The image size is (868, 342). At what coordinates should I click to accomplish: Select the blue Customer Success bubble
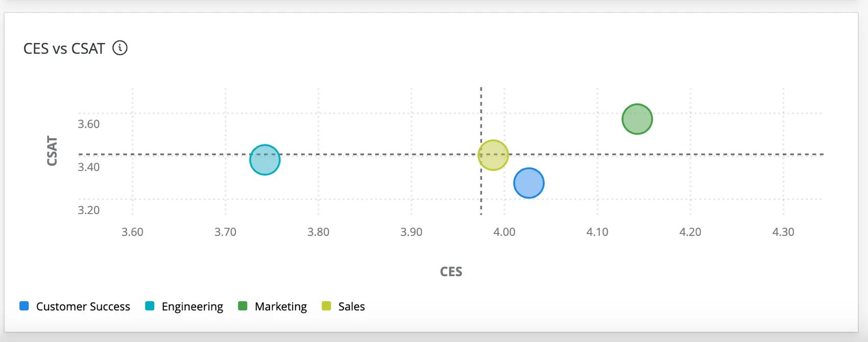tap(529, 183)
